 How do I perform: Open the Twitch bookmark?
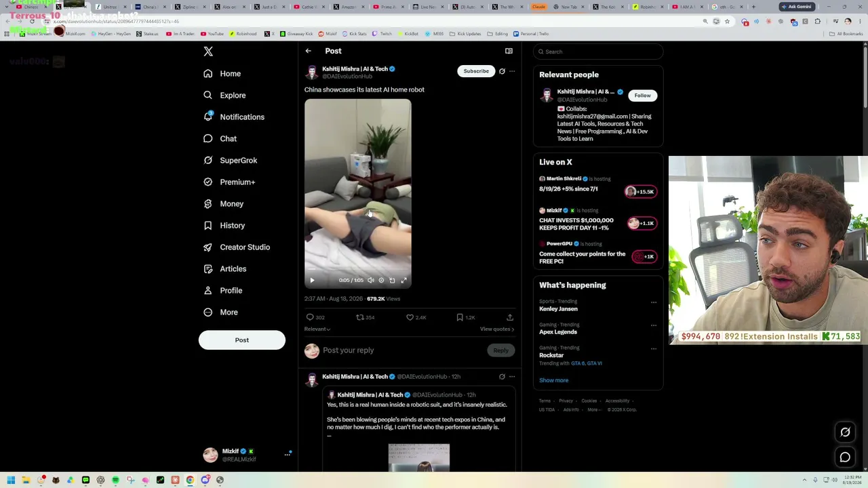coord(382,33)
